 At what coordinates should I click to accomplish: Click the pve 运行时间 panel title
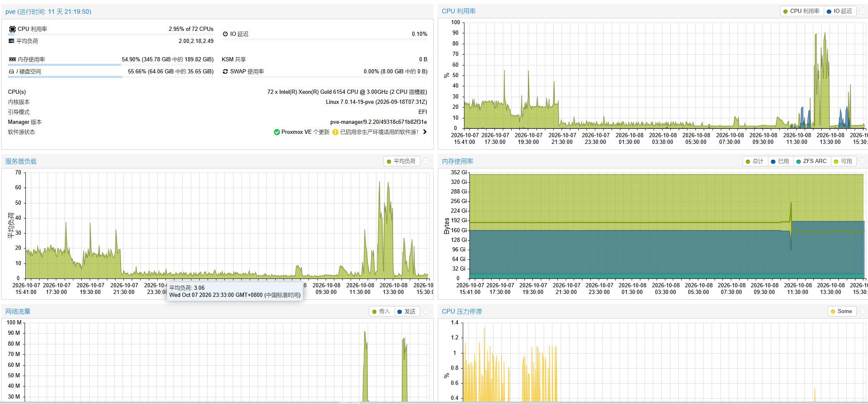click(48, 11)
